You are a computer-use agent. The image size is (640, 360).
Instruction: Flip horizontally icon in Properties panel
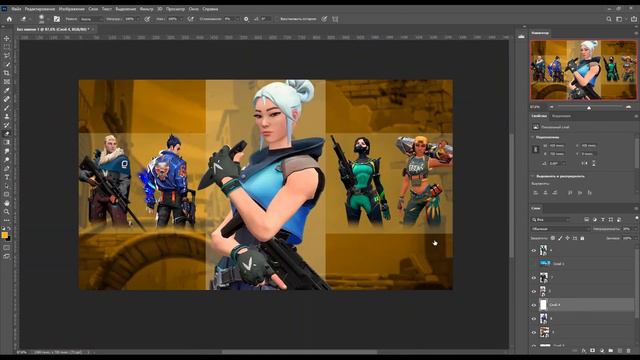[x=584, y=163]
